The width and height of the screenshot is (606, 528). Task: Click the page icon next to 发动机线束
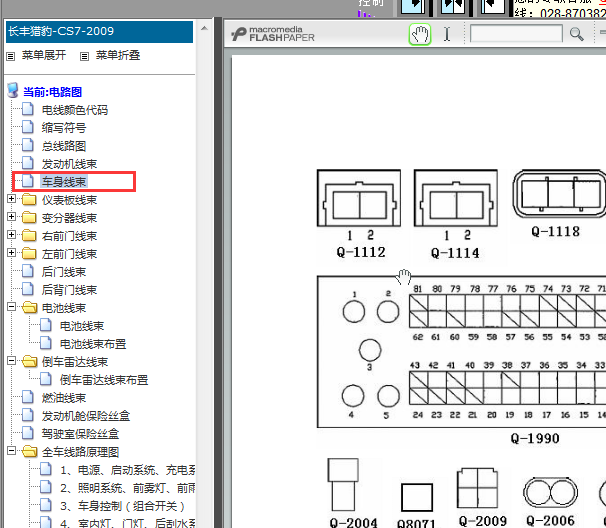pos(28,163)
